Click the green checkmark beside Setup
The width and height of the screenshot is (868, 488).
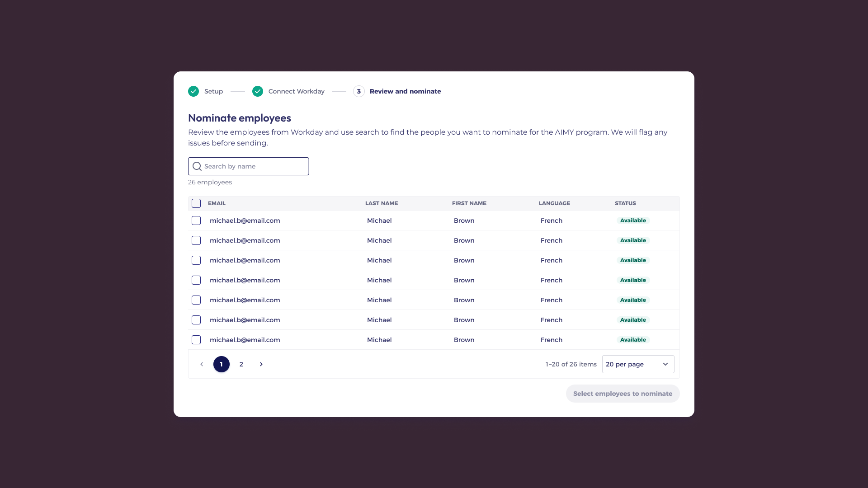point(193,91)
